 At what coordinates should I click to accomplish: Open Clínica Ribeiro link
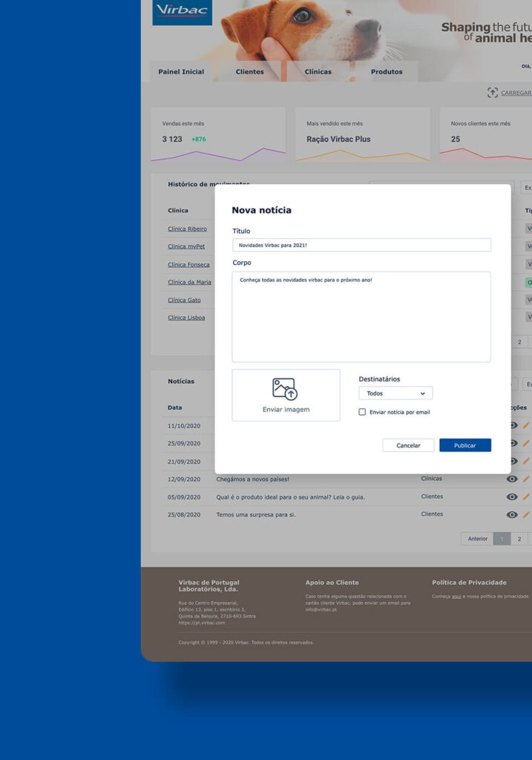187,229
